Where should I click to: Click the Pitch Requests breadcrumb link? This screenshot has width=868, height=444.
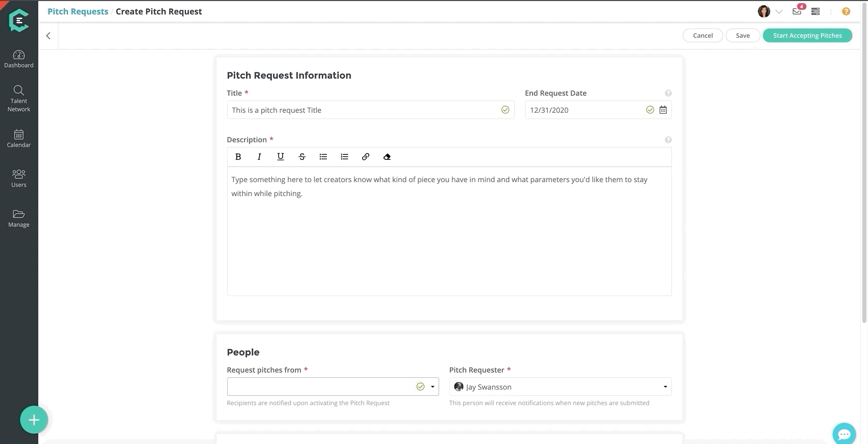[x=78, y=11]
